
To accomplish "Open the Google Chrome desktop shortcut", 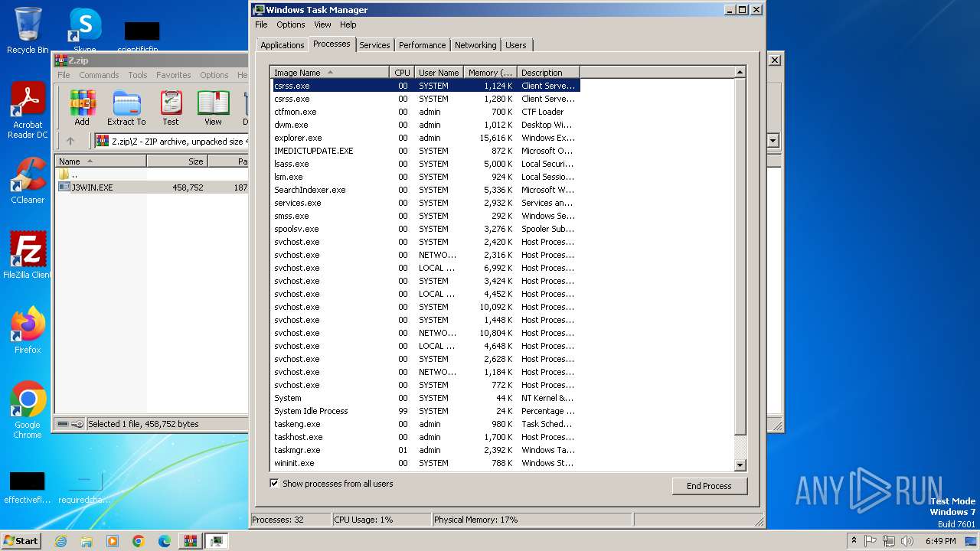I will click(x=28, y=409).
